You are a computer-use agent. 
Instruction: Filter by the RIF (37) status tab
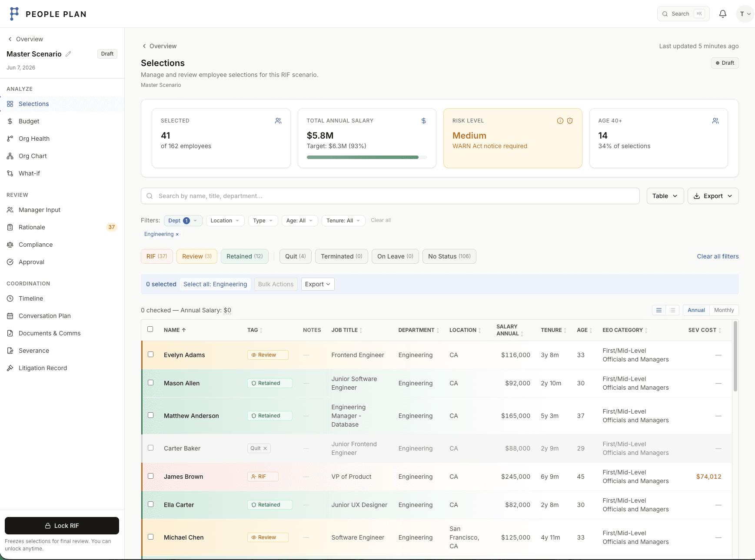click(157, 256)
